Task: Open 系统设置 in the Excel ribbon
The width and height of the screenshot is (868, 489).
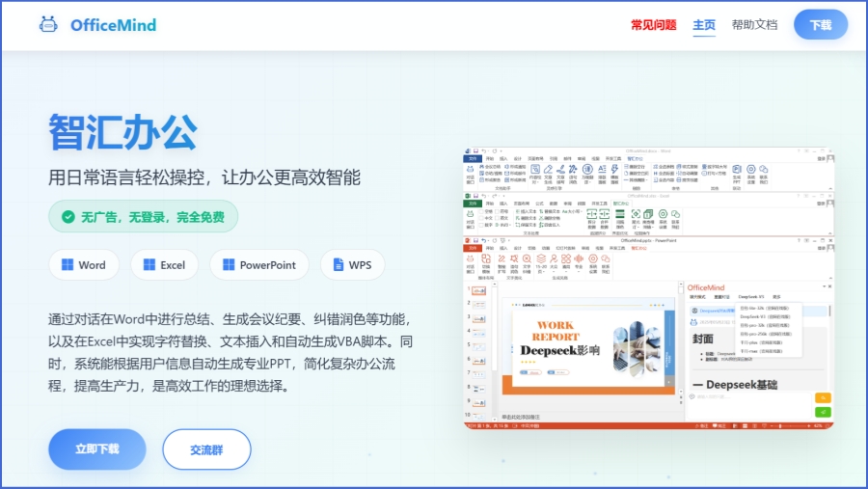Action: click(x=663, y=219)
